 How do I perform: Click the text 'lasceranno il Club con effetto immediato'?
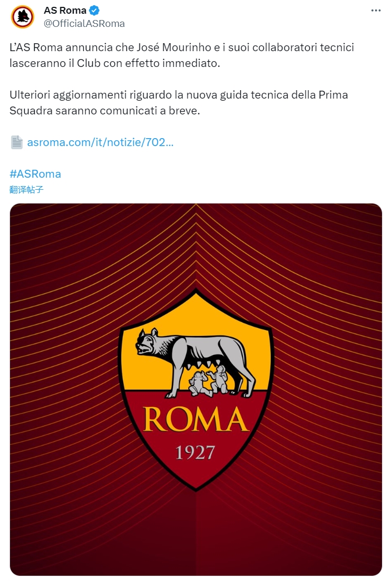(115, 63)
